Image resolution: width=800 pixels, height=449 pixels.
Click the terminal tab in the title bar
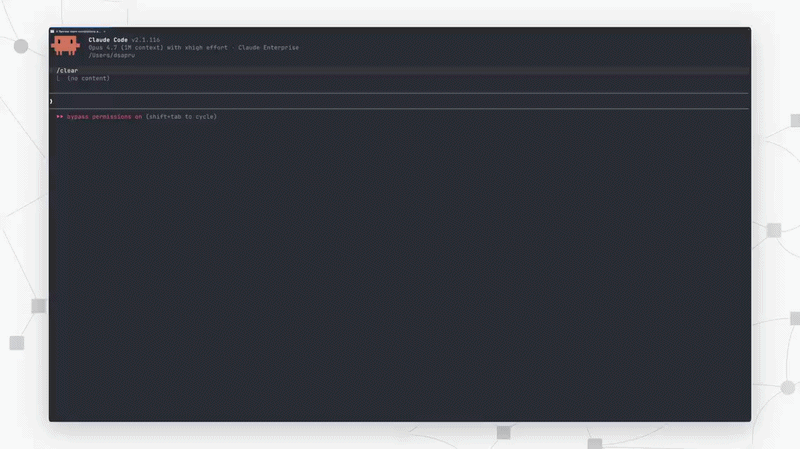[78, 31]
